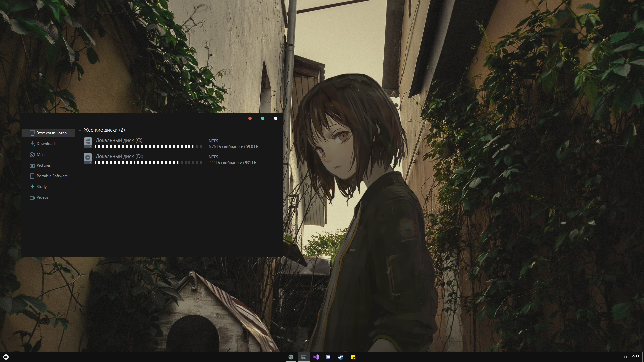
Task: Open Pictures in the sidebar
Action: (x=43, y=165)
